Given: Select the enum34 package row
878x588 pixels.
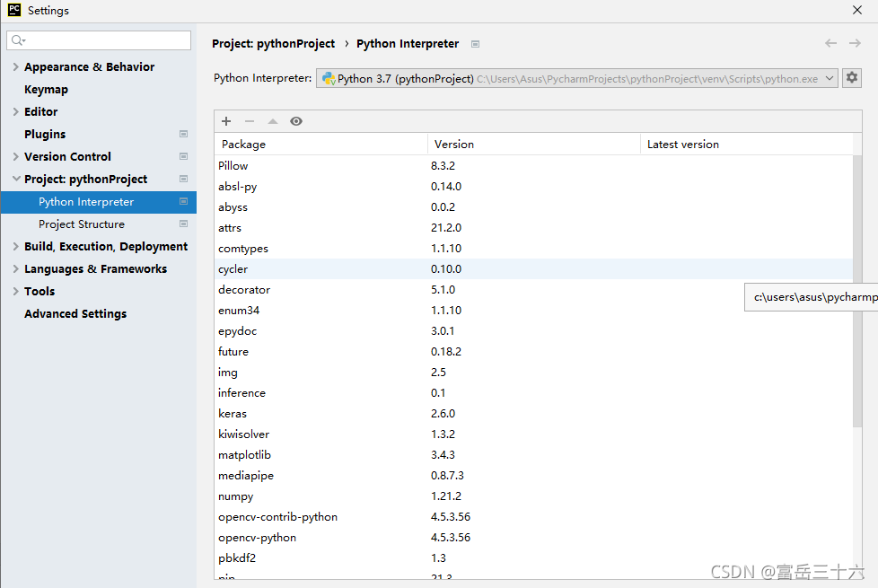Looking at the screenshot, I should [x=533, y=311].
